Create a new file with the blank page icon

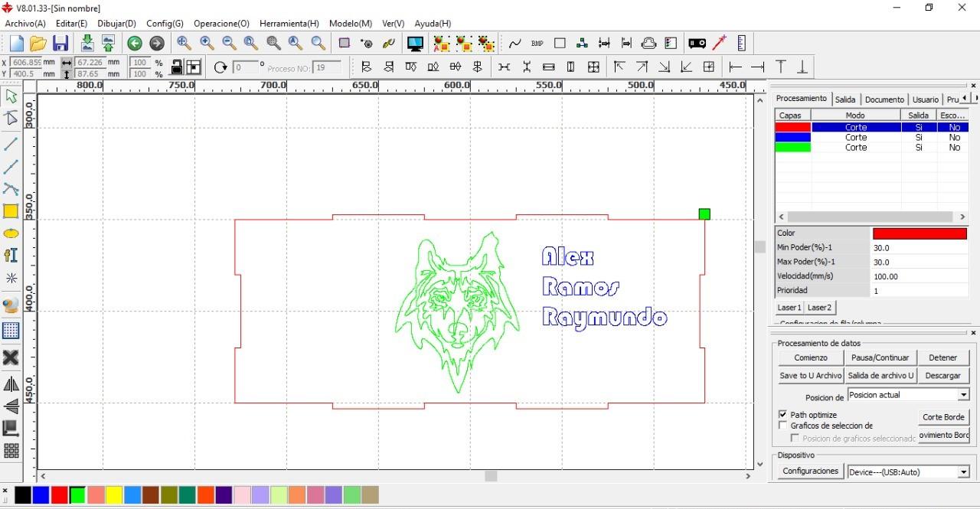click(17, 44)
